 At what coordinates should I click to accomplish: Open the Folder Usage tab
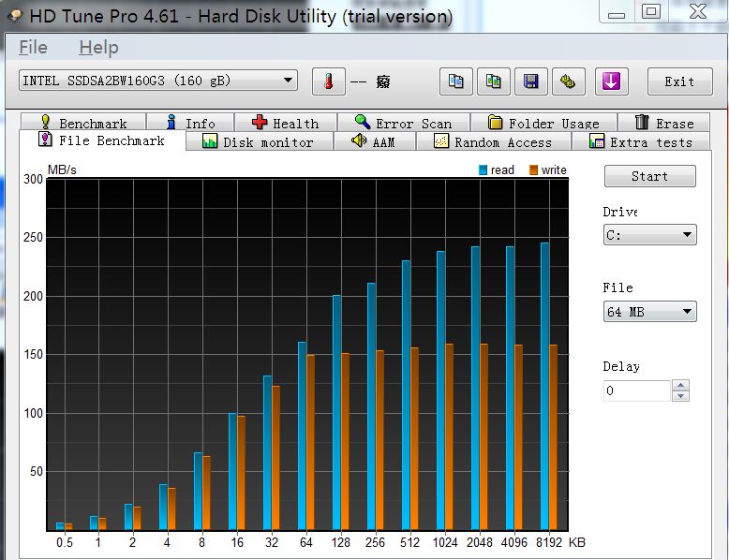pos(544,123)
